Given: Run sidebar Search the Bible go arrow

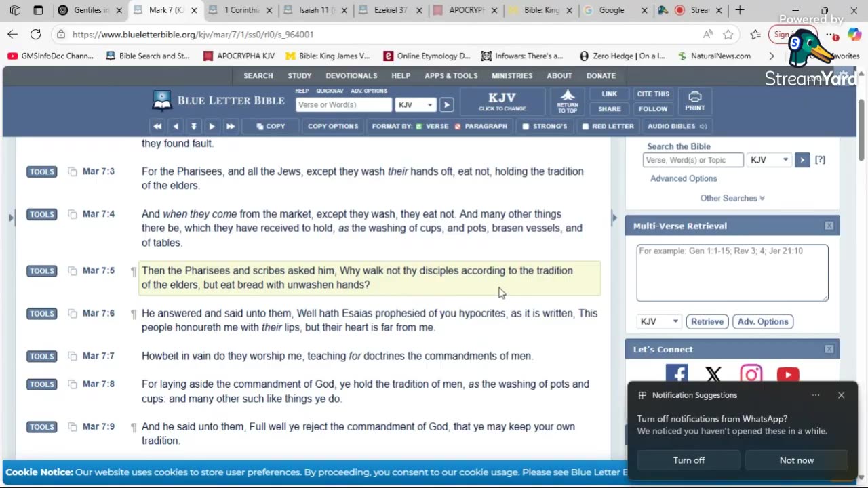Looking at the screenshot, I should tap(802, 160).
